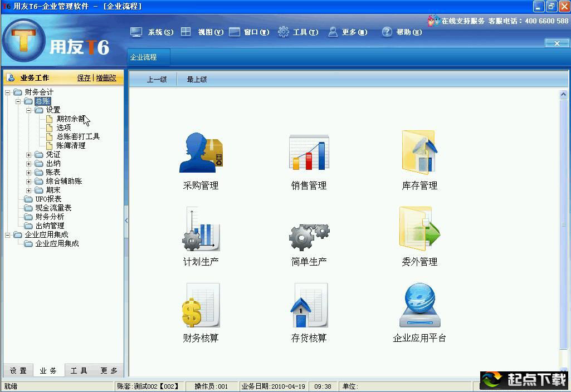This screenshot has height=392, width=571.
Task: Expand the 凭证 node in the tree
Action: (30, 154)
